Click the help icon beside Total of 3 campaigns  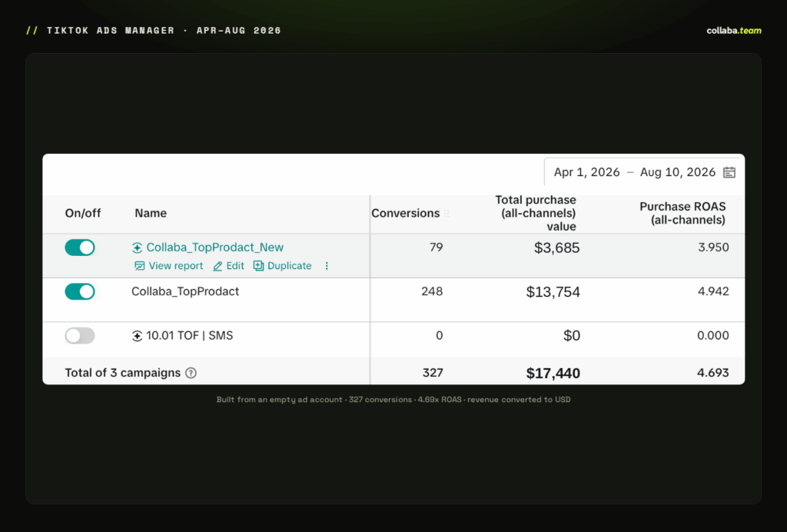(191, 373)
